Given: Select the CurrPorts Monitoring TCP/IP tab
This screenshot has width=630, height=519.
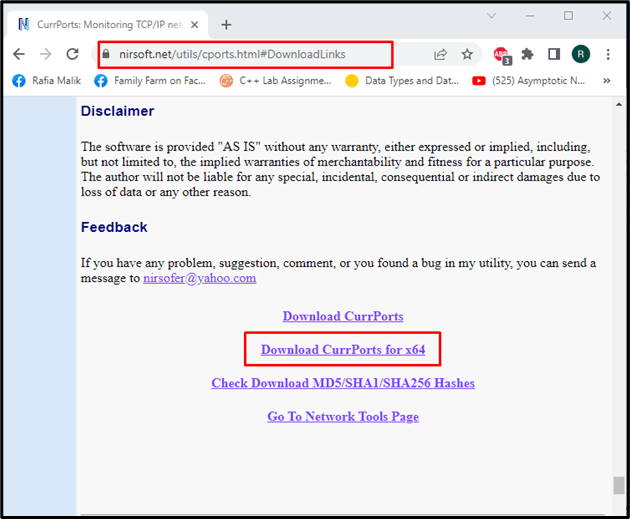Looking at the screenshot, I should [x=108, y=25].
